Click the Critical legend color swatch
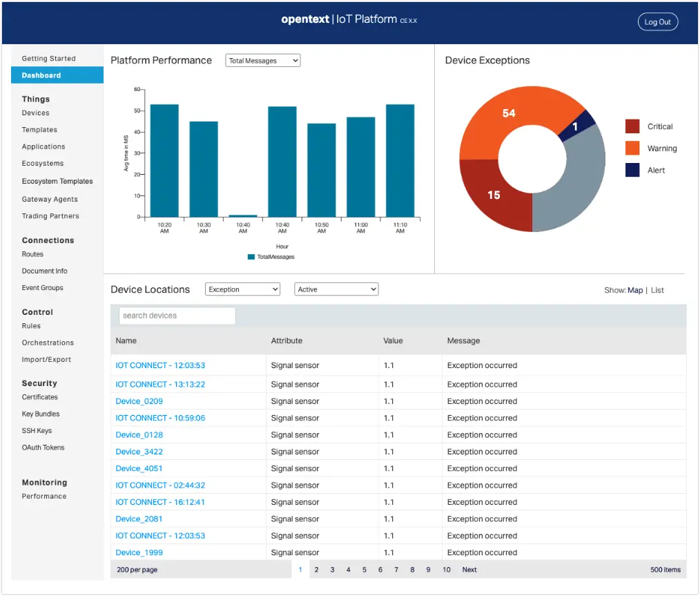Screen dimensions: 700x596 pos(632,126)
